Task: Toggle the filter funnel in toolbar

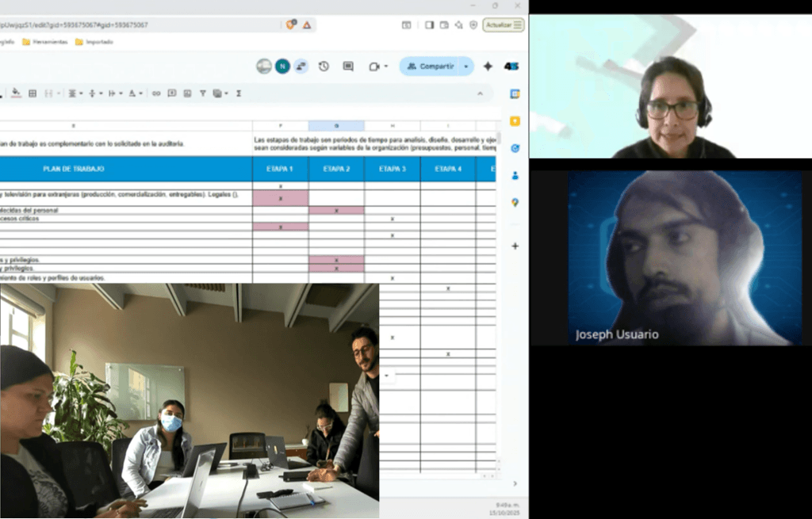Action: point(202,93)
